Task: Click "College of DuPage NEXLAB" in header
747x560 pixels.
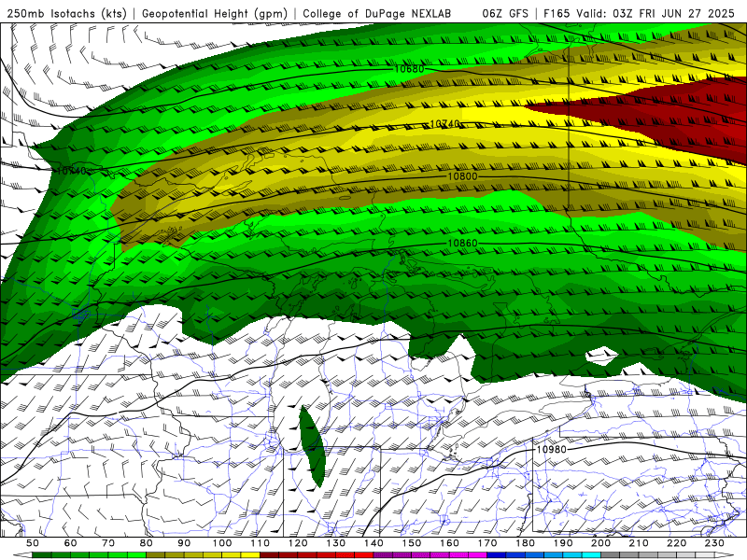Action: [x=377, y=14]
